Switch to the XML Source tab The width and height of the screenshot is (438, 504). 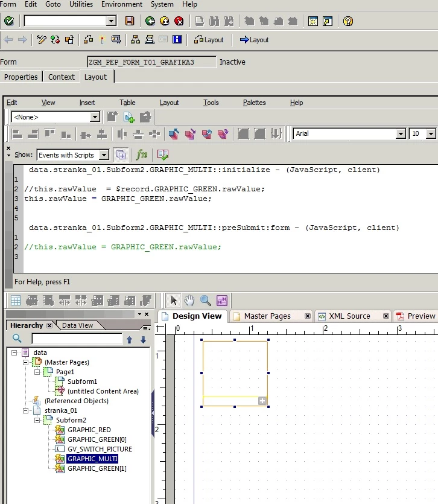[349, 316]
